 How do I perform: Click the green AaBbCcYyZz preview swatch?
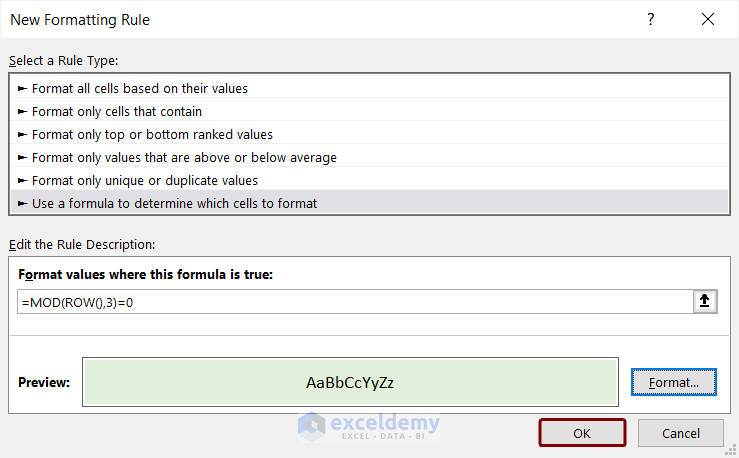point(350,382)
